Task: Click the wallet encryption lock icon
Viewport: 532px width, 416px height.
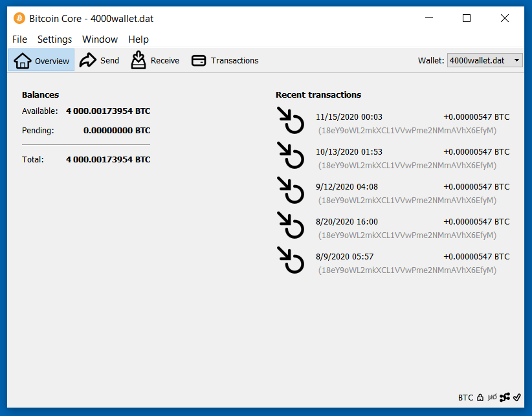Action: click(x=480, y=397)
